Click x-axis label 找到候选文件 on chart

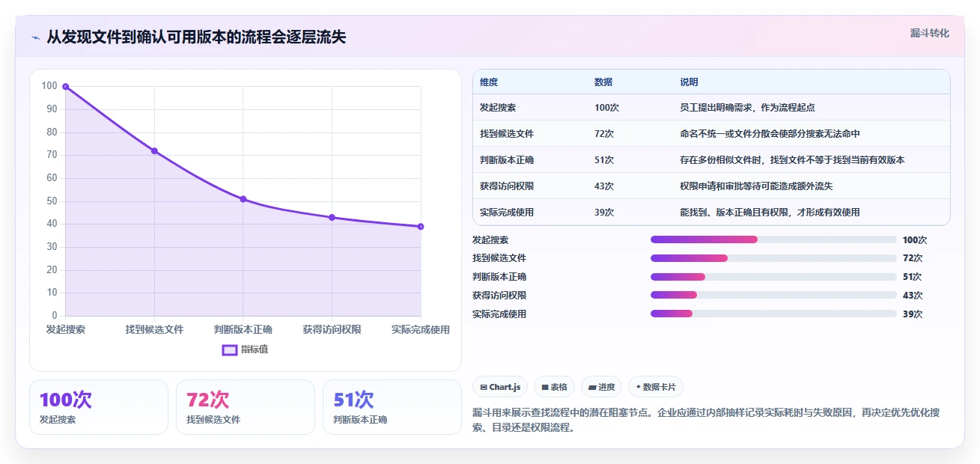coord(154,329)
